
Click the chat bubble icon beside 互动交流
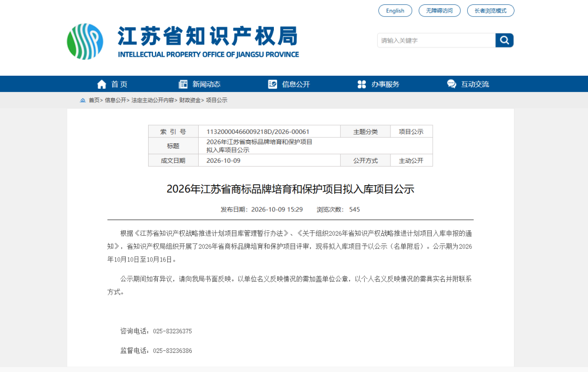click(451, 84)
